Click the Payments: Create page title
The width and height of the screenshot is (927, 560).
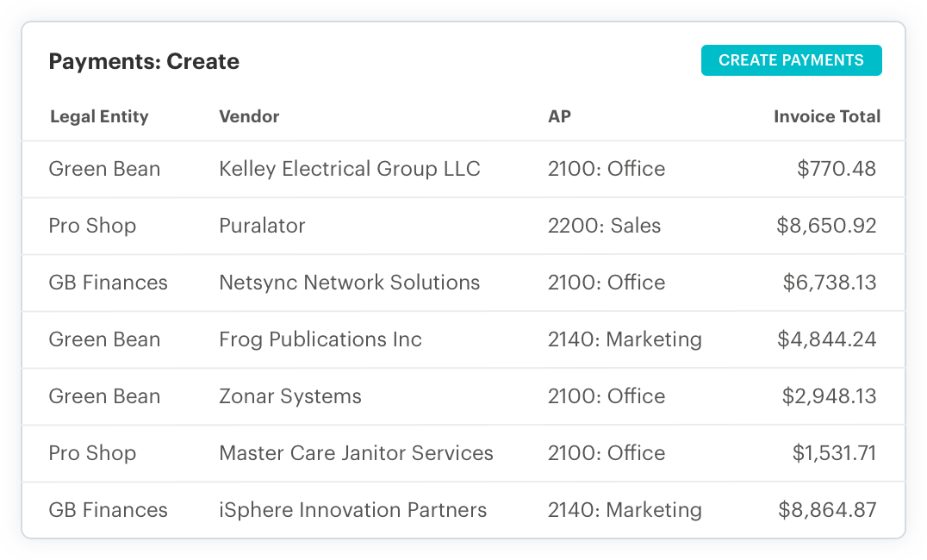(144, 61)
